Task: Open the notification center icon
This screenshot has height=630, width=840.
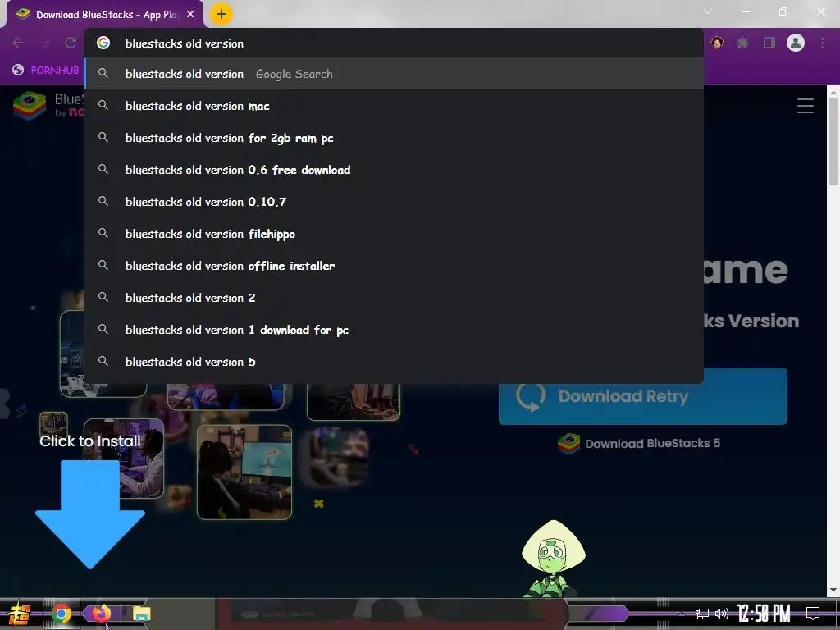Action: pyautogui.click(x=813, y=614)
